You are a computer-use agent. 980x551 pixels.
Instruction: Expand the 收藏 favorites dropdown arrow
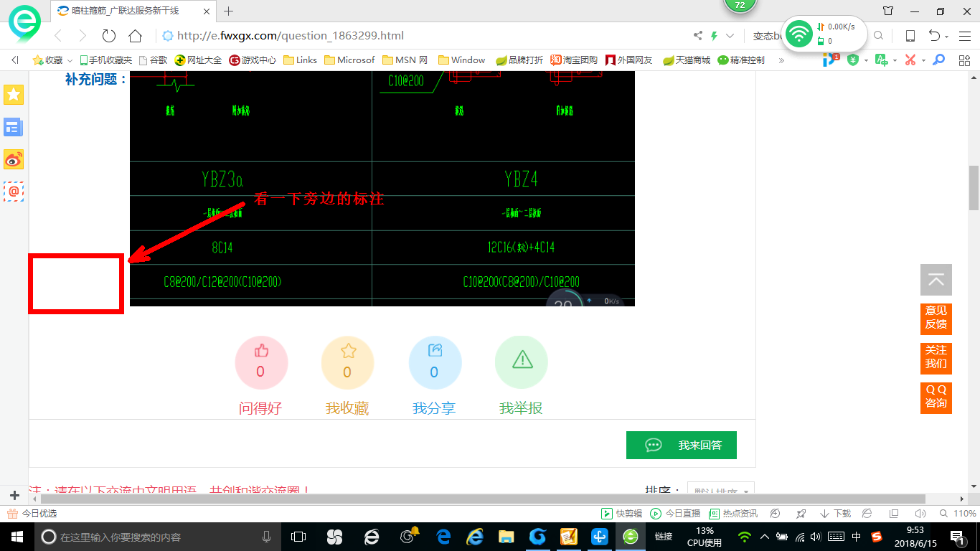[x=70, y=61]
